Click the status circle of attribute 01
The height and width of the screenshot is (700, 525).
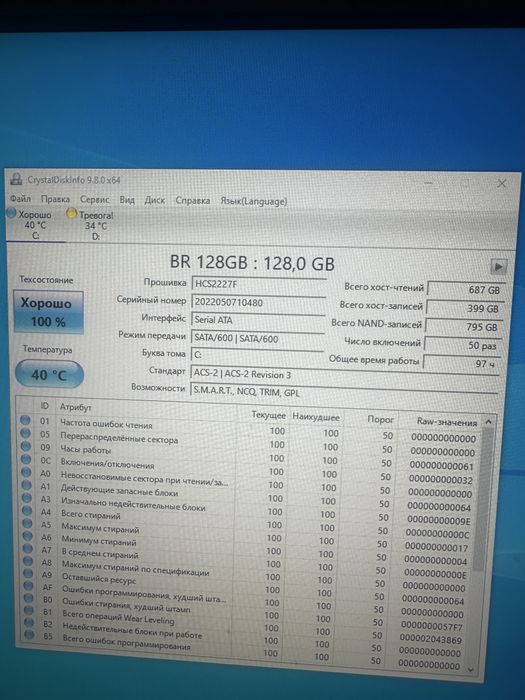tap(25, 420)
